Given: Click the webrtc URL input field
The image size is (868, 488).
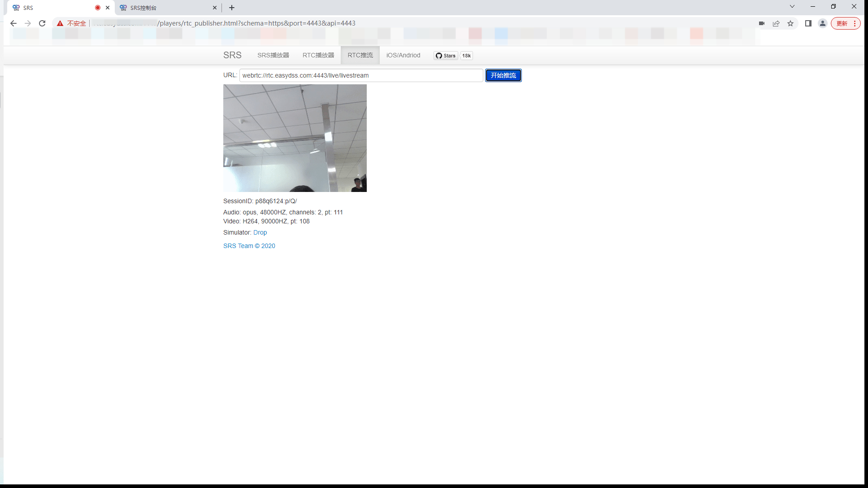Looking at the screenshot, I should coord(361,75).
